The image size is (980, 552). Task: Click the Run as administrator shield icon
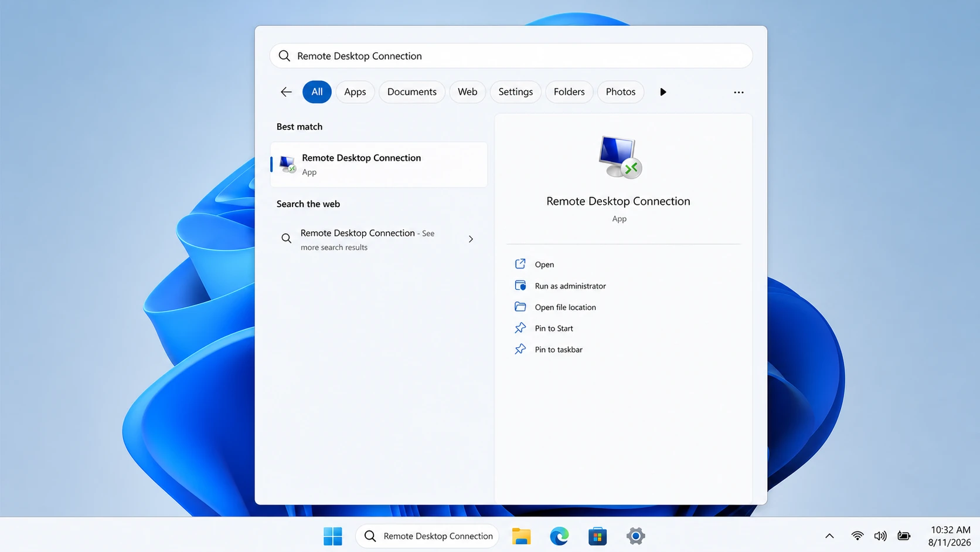click(x=520, y=285)
